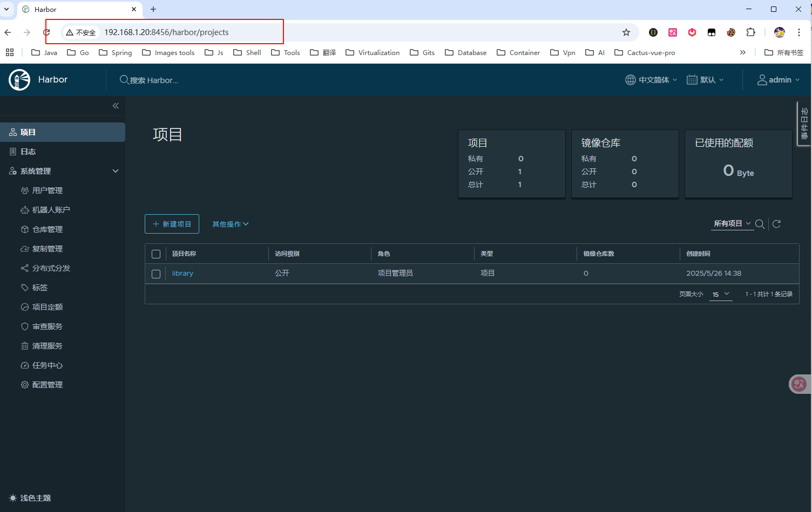Open a new browser tab with plus icon

click(x=153, y=9)
